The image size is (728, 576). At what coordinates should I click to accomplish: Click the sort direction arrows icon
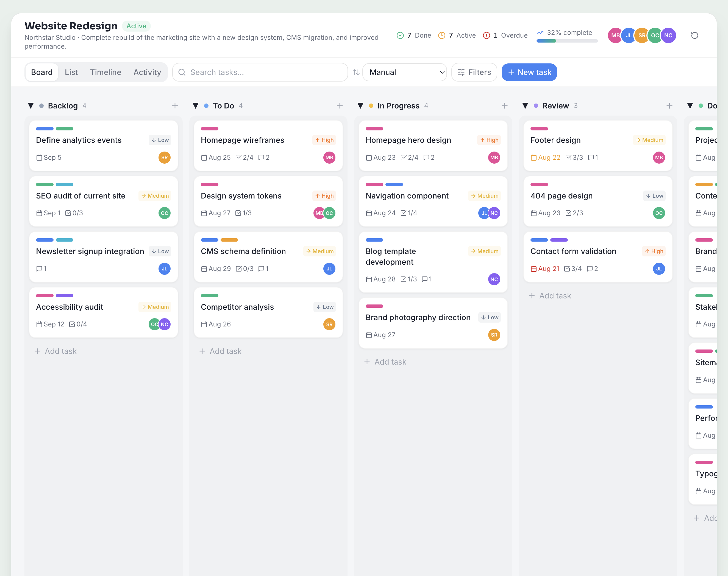click(356, 72)
